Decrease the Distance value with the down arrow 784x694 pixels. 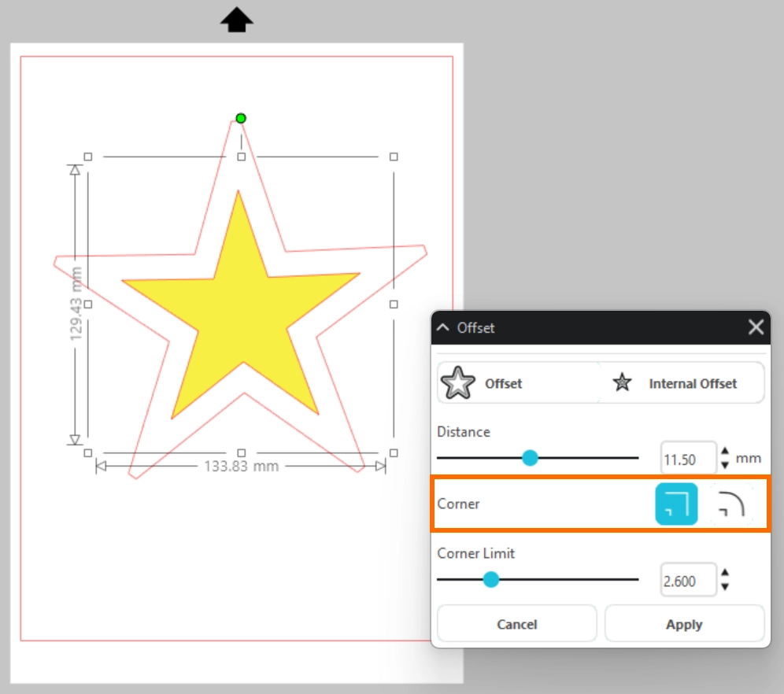click(x=725, y=464)
